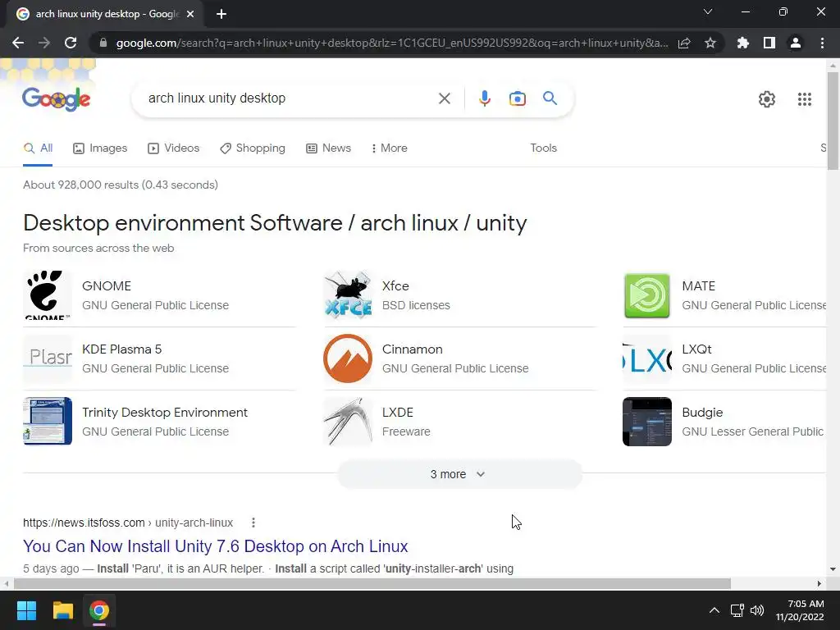Click the scroll right arrow
The image size is (840, 630).
click(x=819, y=583)
